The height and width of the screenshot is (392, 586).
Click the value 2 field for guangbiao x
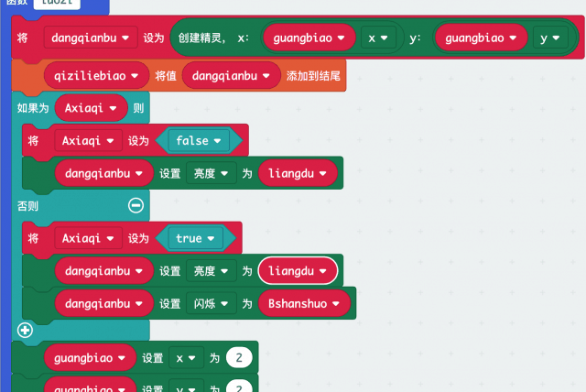(238, 357)
